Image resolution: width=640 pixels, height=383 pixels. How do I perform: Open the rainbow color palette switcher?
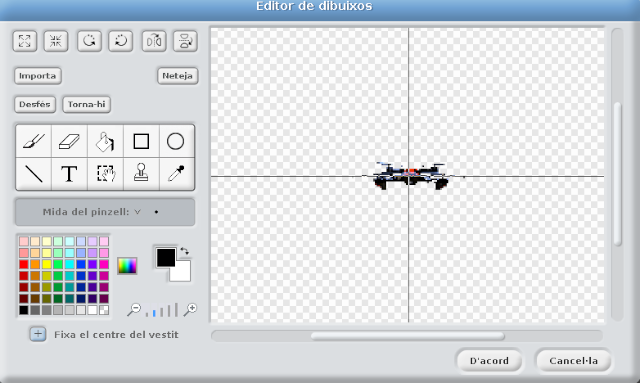point(127,266)
